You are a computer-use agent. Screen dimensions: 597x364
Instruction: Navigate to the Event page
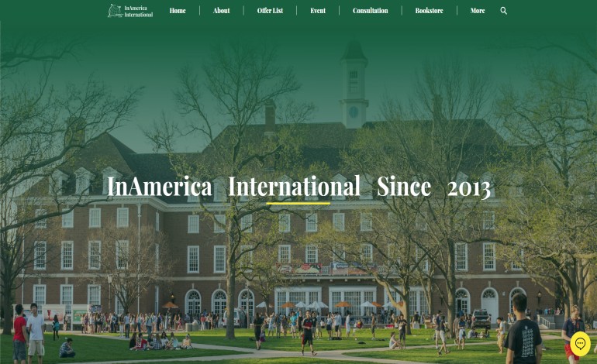318,11
